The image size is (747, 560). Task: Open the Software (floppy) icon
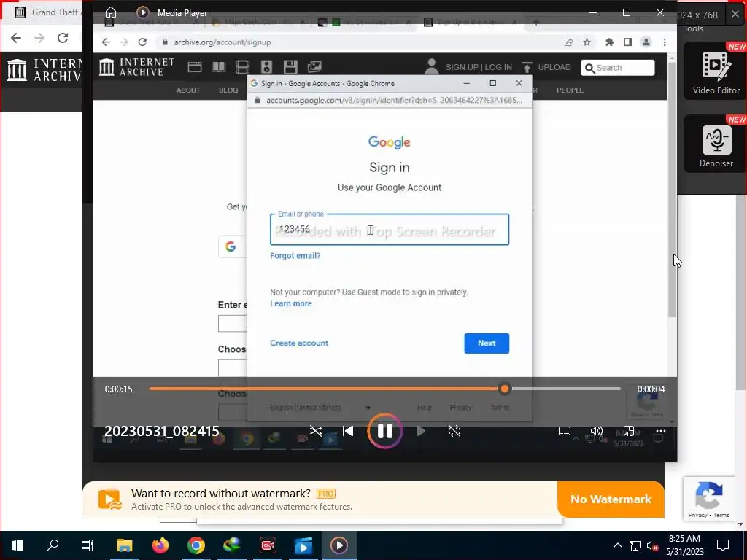290,67
